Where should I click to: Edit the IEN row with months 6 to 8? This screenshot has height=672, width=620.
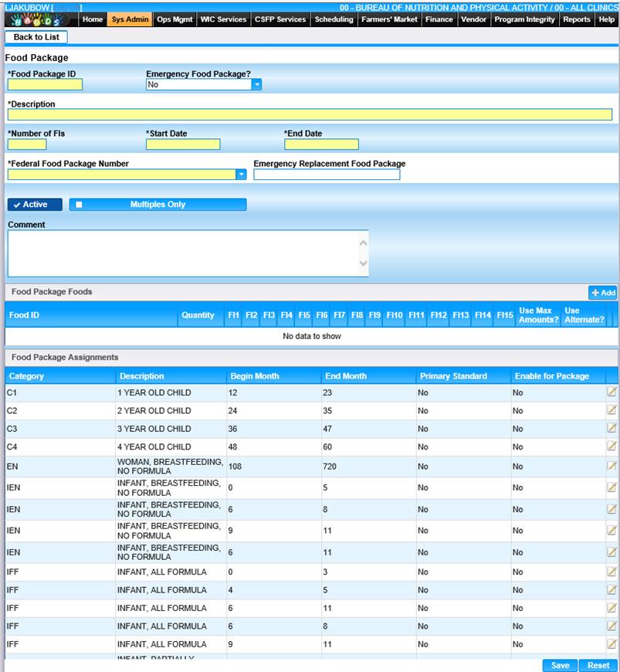(x=612, y=509)
